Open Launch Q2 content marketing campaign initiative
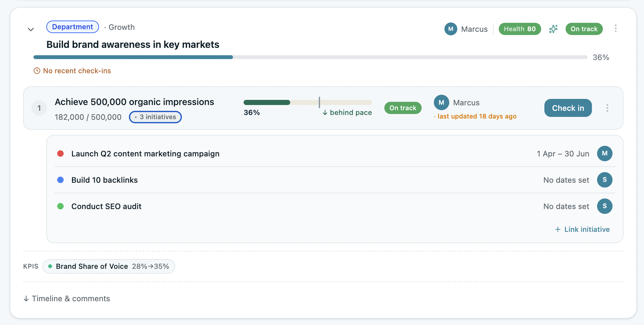 145,154
